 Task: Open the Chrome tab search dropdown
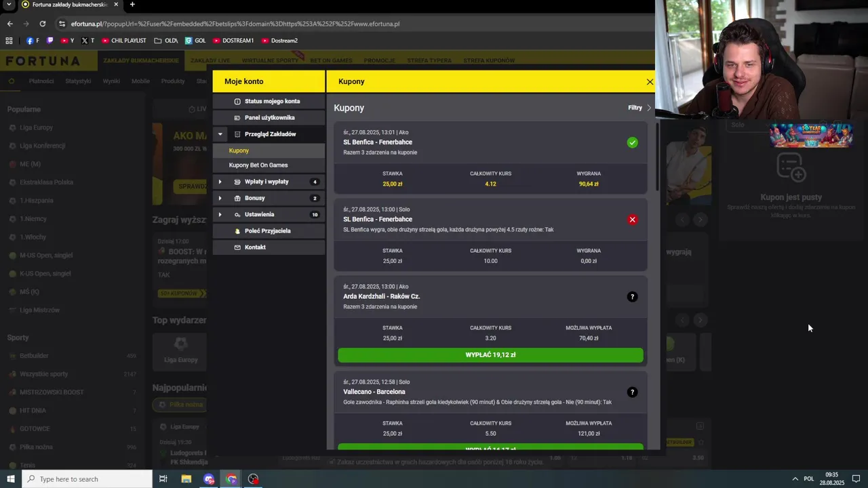[9, 4]
